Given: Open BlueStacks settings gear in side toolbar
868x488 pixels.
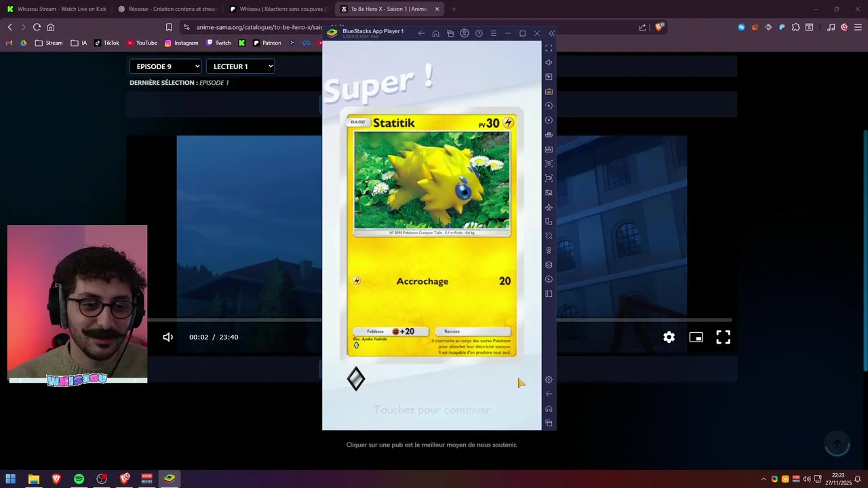Looking at the screenshot, I should (x=549, y=380).
